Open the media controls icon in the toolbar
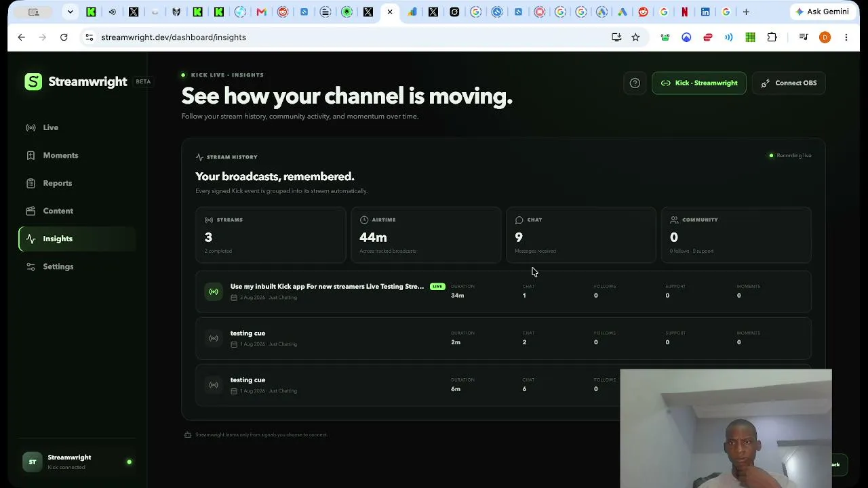This screenshot has width=868, height=488. (804, 37)
